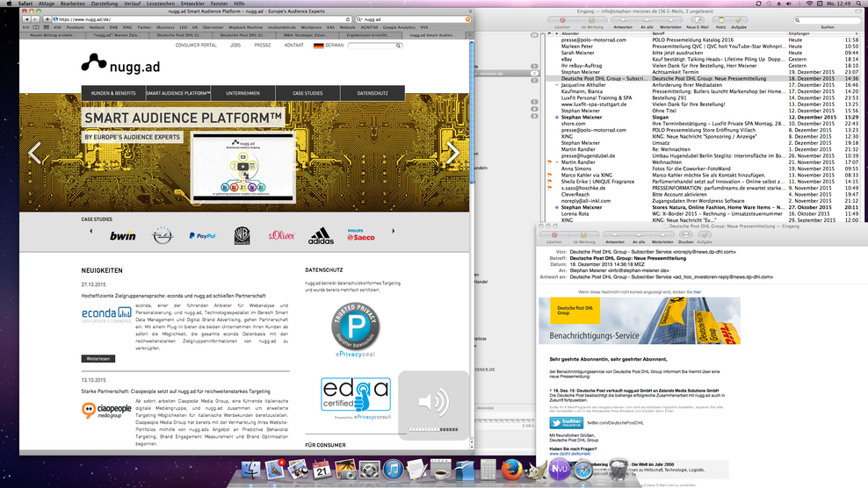Show previous hero slide on nugg.ad

tap(34, 153)
